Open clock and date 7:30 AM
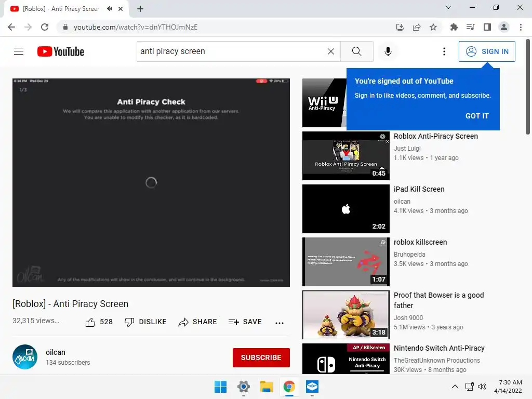The image size is (532, 399). point(508,387)
